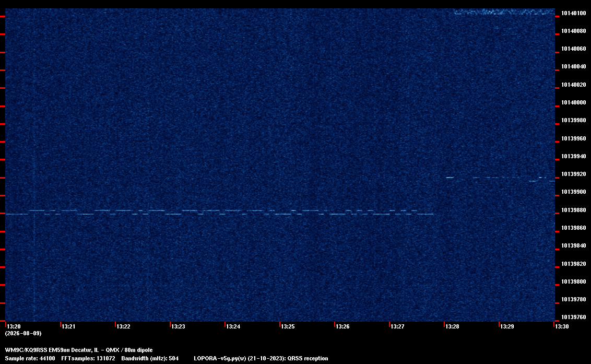Click frequency label 10139760
The image size is (591, 364).
pyautogui.click(x=574, y=317)
